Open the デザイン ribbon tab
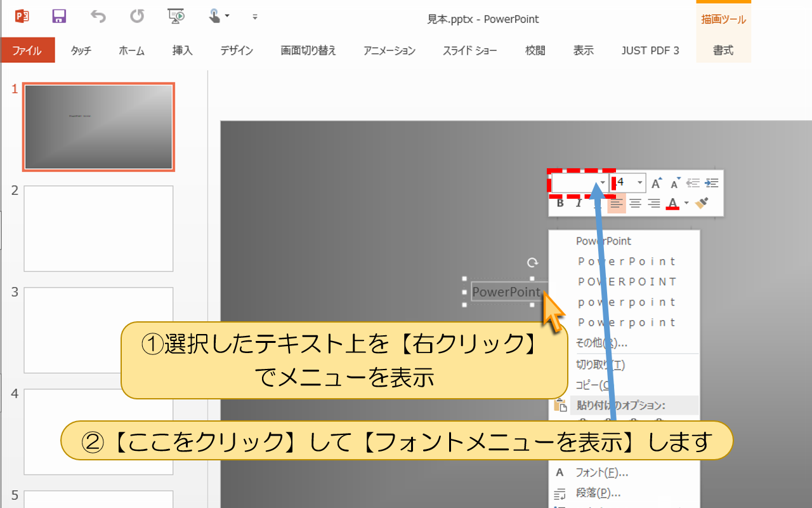Viewport: 812px width, 508px height. (x=237, y=50)
